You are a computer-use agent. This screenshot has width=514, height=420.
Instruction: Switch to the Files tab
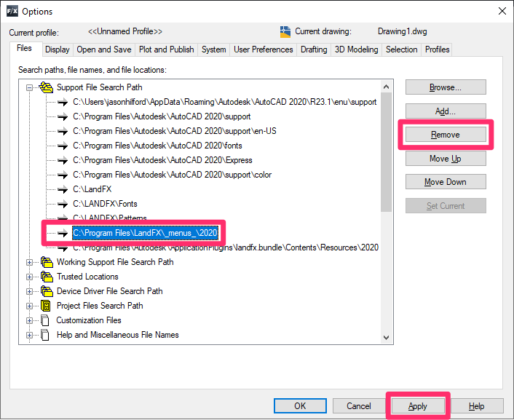pyautogui.click(x=24, y=49)
